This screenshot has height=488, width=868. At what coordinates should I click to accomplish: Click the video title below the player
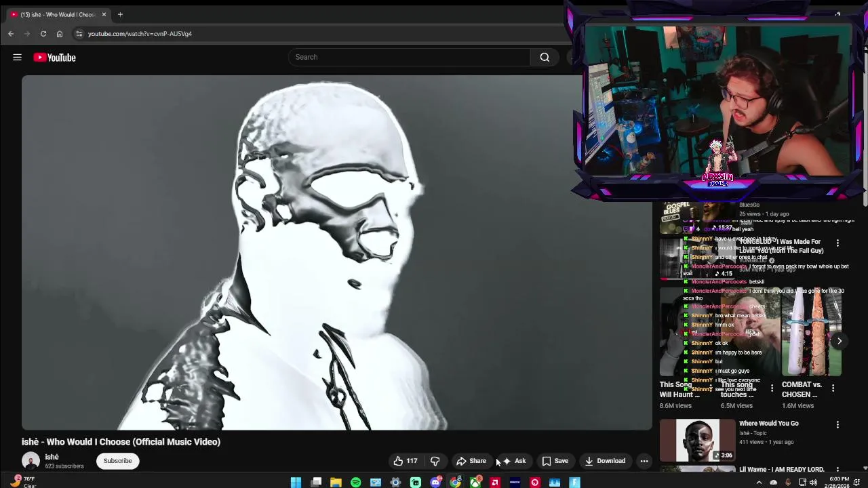click(121, 442)
